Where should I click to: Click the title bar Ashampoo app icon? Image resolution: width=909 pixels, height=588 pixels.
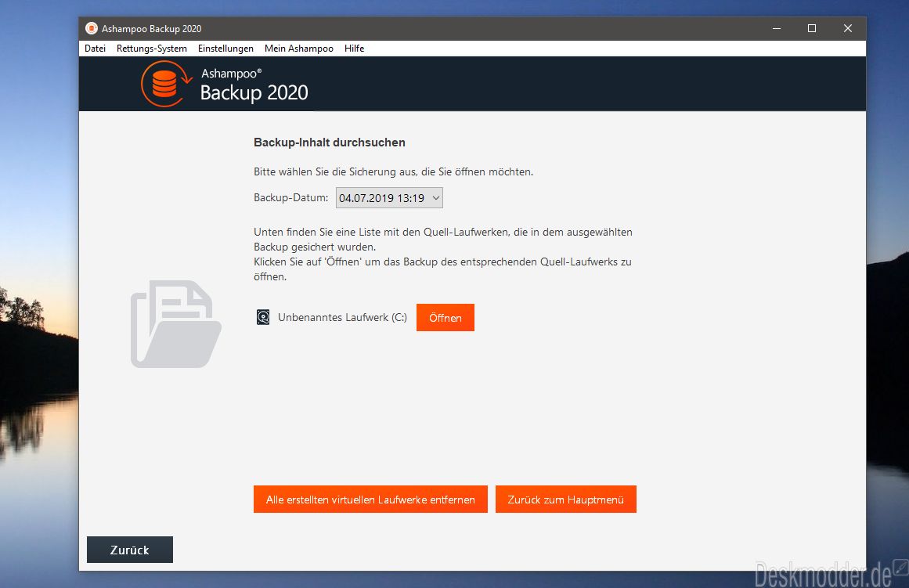tap(92, 28)
